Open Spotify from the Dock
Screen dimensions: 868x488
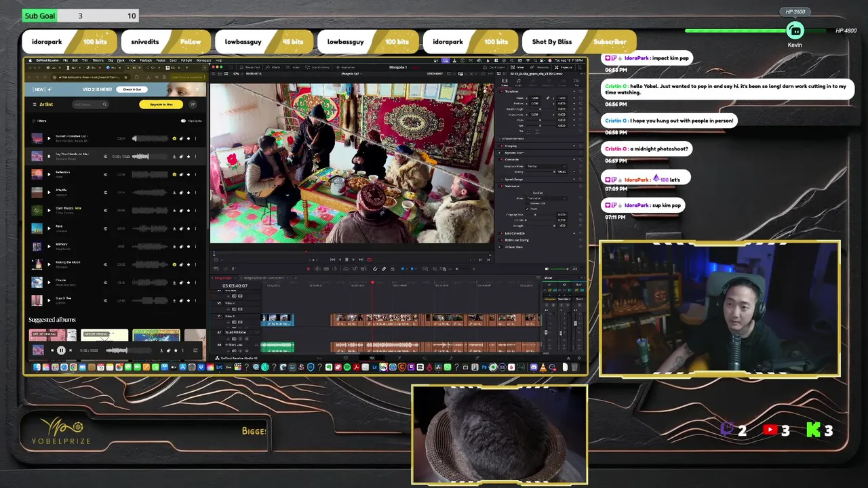[347, 367]
